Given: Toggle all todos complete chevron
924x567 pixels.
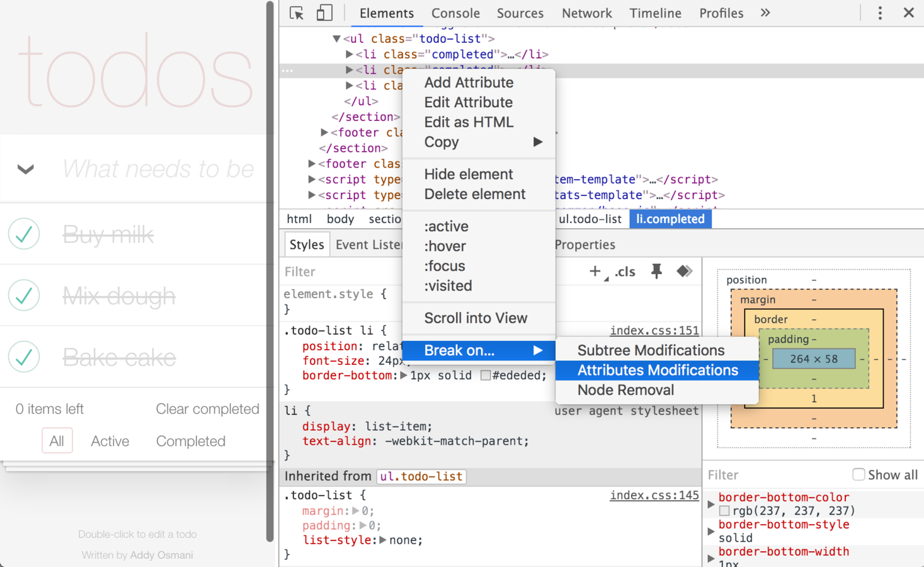Looking at the screenshot, I should click(x=26, y=169).
